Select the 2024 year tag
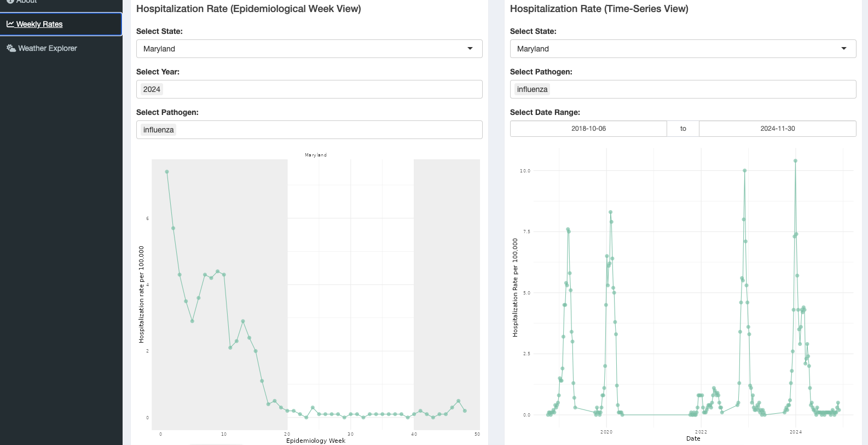Screen dimensions: 868x445 (x=152, y=89)
